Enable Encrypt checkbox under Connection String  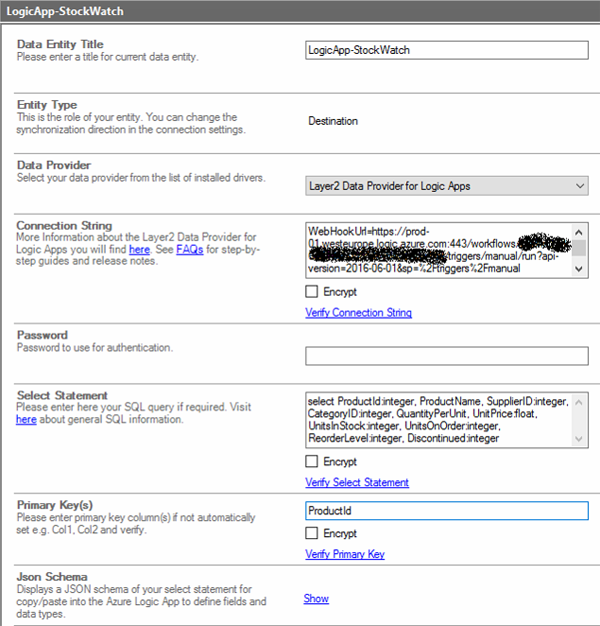[x=311, y=292]
